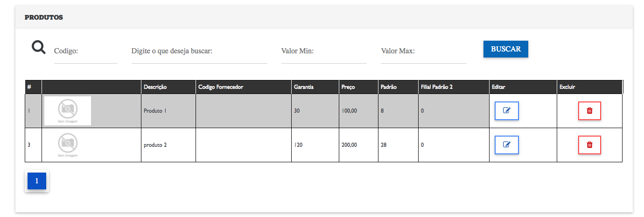Image resolution: width=644 pixels, height=217 pixels.
Task: Open the Produto 1 no-image thumbnail
Action: (68, 111)
